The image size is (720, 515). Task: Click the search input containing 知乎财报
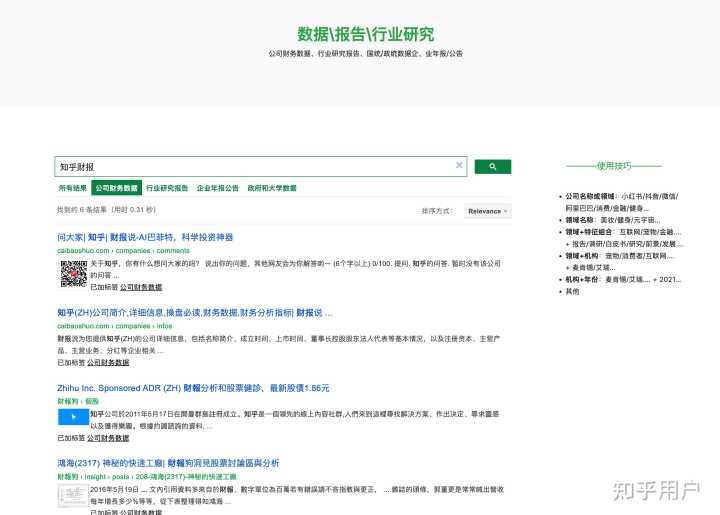(260, 167)
